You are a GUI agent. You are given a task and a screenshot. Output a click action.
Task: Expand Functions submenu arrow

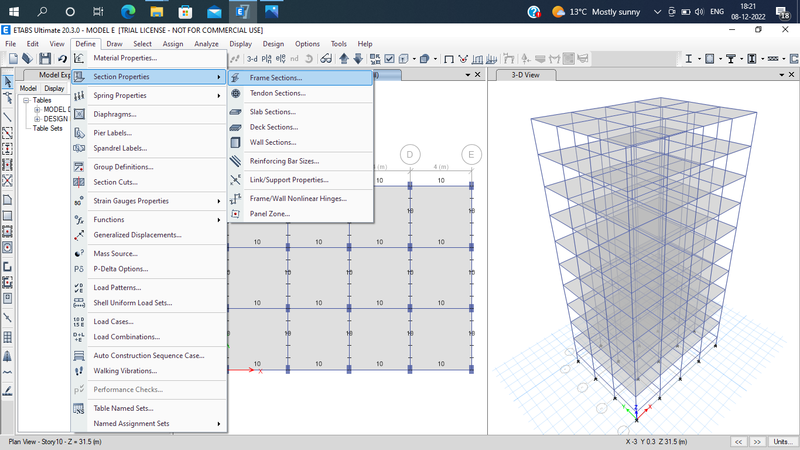coord(219,220)
